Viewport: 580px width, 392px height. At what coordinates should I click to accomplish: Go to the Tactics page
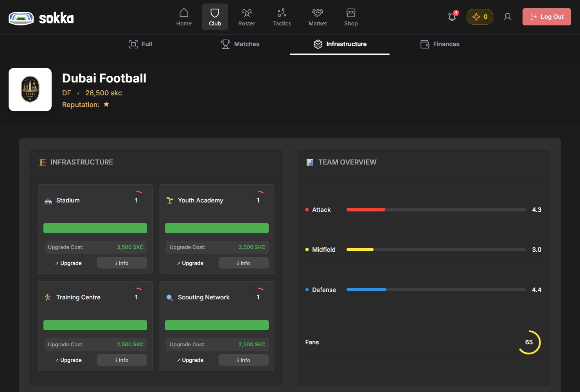(282, 17)
